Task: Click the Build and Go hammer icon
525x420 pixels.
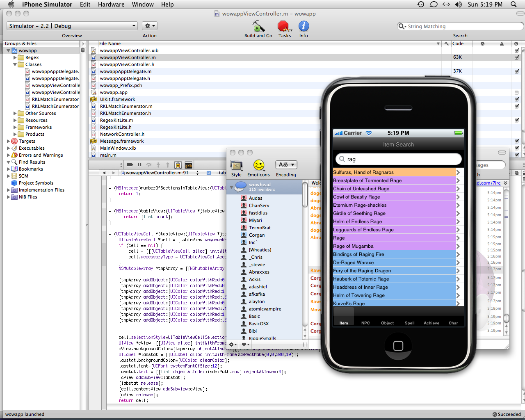Action: click(258, 26)
